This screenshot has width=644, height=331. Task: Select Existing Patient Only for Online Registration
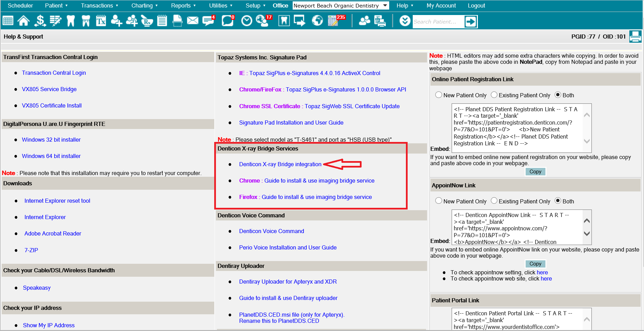494,95
